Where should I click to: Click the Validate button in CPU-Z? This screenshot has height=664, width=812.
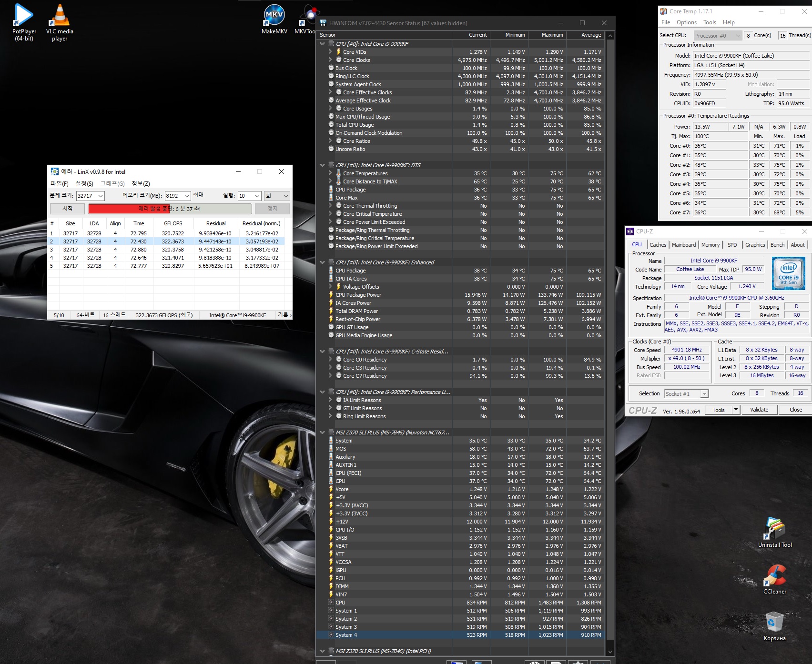pos(759,410)
